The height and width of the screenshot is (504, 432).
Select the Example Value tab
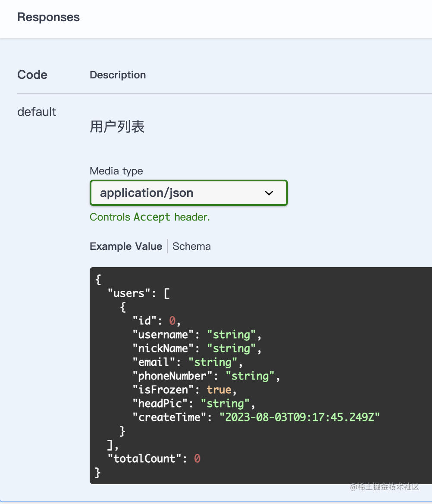126,246
